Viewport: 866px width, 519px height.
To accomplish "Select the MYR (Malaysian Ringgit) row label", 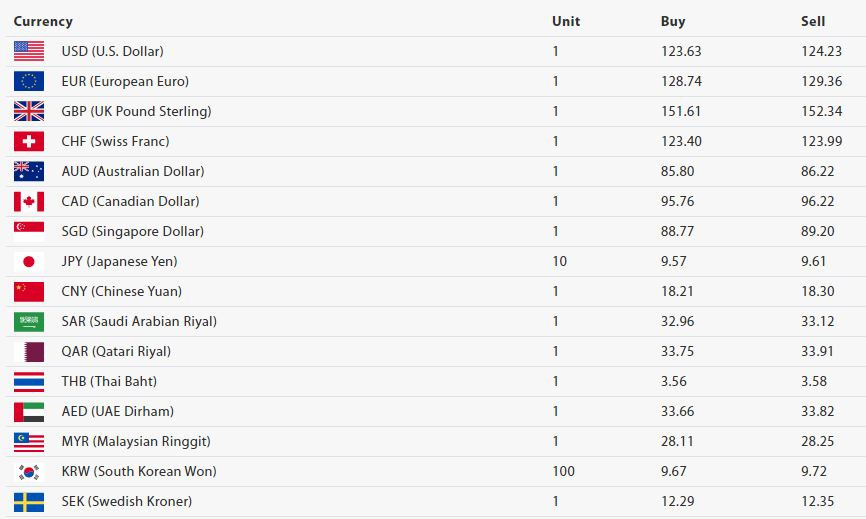I will 136,441.
